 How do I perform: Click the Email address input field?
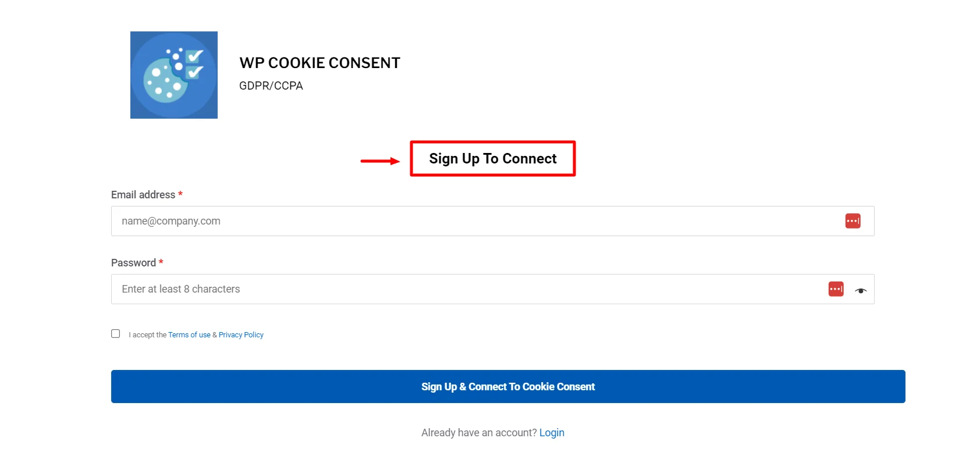[407, 221]
